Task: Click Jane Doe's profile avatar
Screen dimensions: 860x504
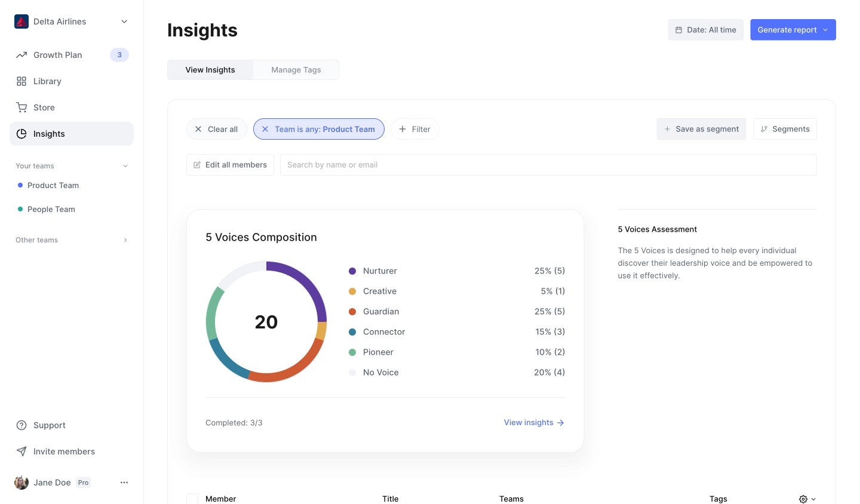Action: (x=21, y=483)
